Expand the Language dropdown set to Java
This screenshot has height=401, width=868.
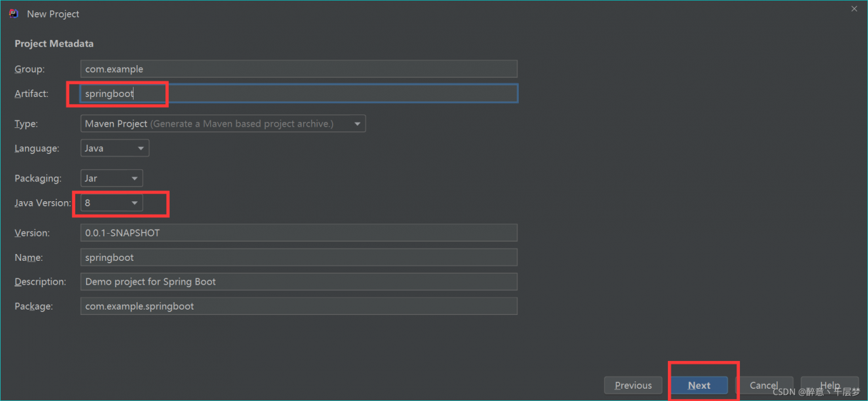[x=115, y=148]
